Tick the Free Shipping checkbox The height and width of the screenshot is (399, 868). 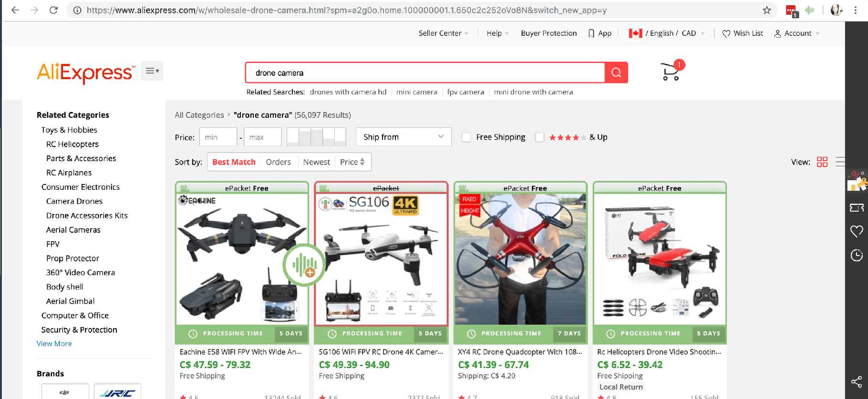pos(466,137)
